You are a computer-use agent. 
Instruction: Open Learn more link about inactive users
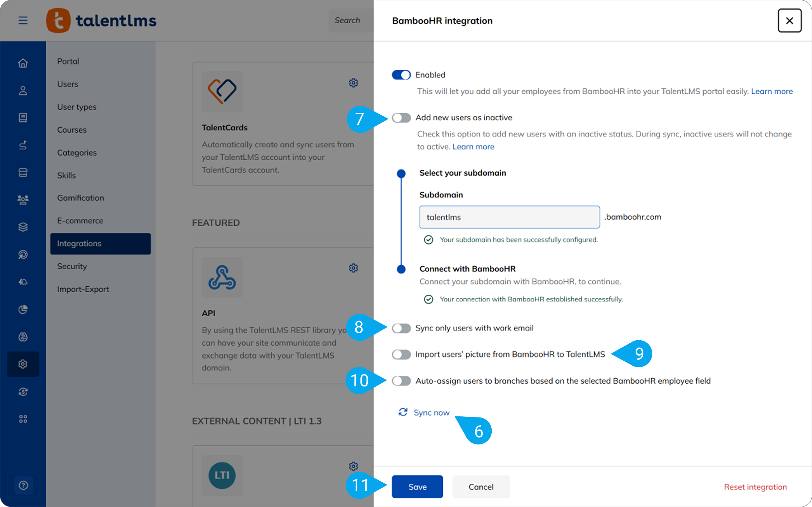473,147
